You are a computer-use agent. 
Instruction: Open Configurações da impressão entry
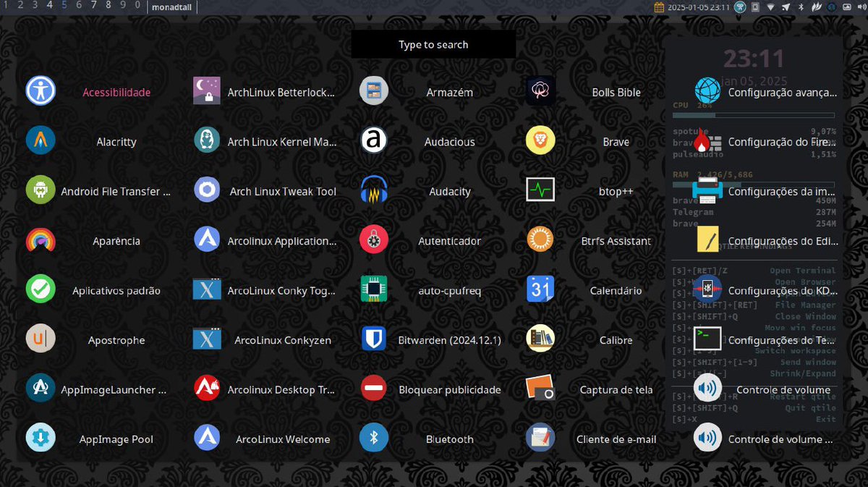pos(707,191)
